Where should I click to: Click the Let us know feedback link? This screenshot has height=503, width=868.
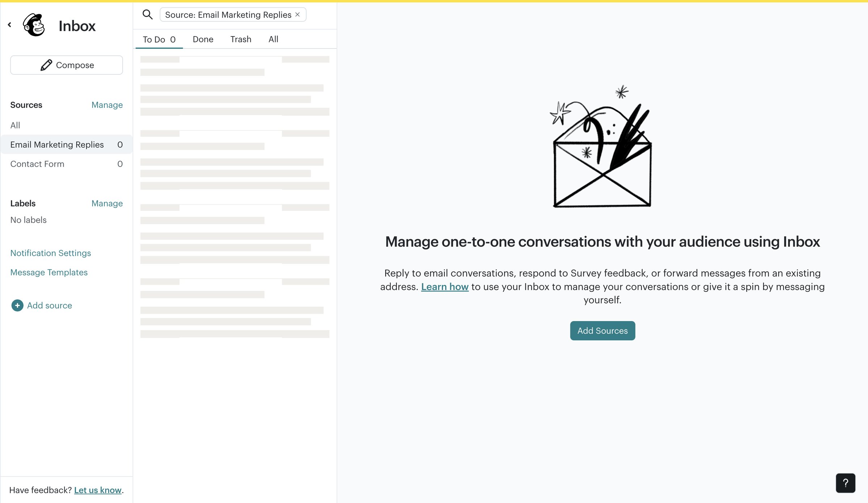tap(98, 490)
